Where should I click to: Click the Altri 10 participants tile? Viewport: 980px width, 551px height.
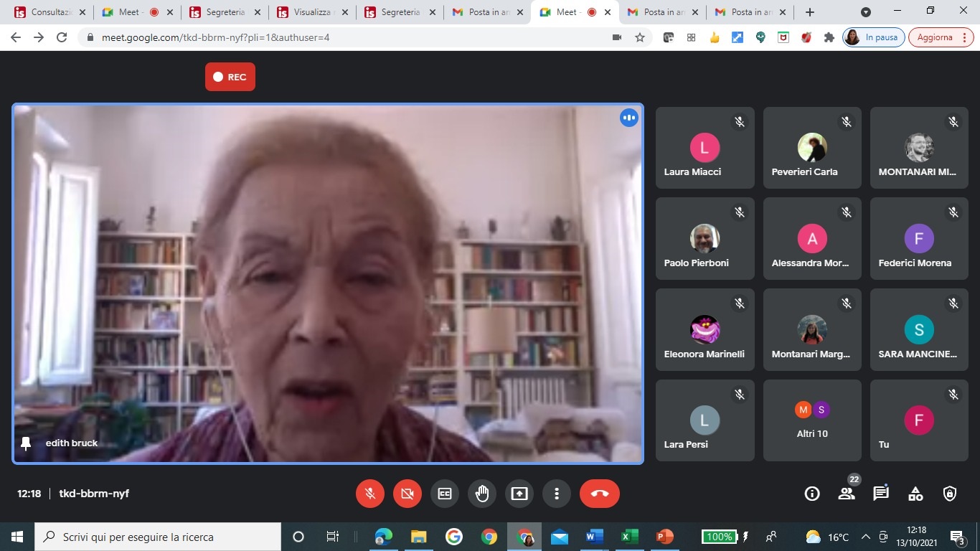(x=812, y=420)
